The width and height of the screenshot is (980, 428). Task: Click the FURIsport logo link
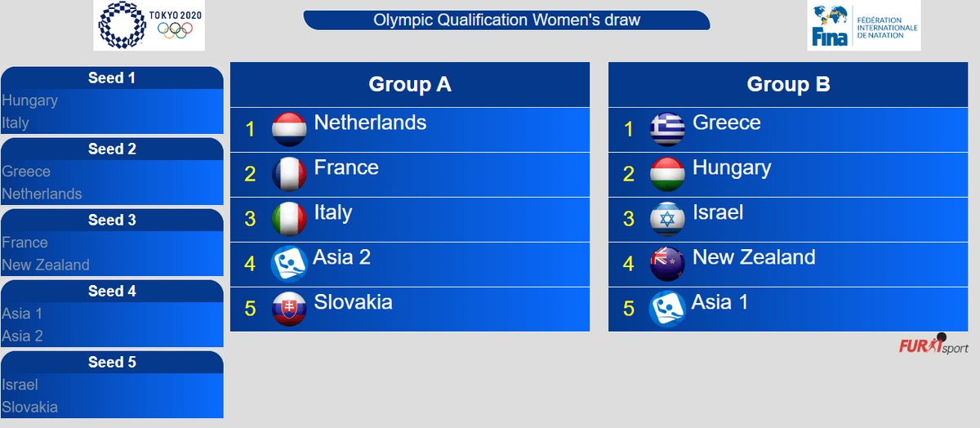tap(933, 345)
